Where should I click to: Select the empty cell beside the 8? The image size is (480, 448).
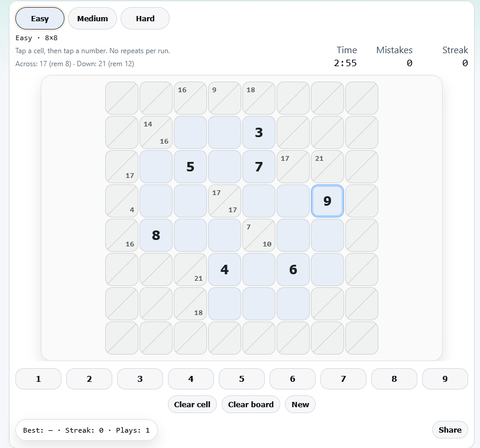point(190,235)
